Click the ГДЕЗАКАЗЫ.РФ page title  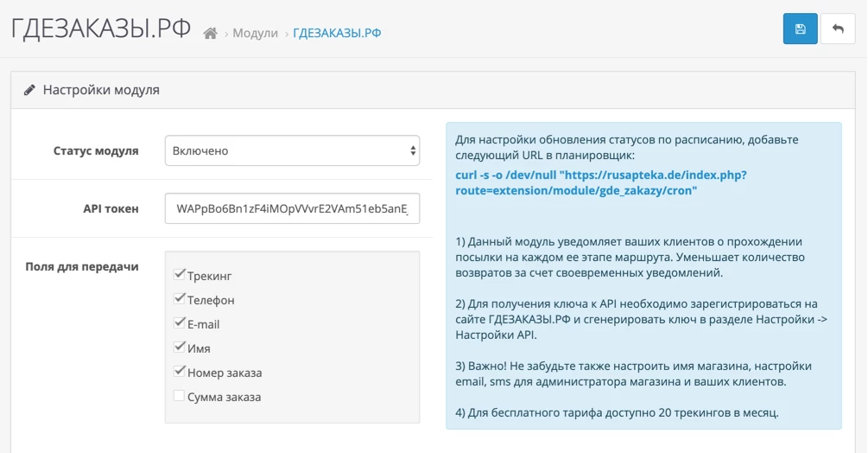coord(101,29)
